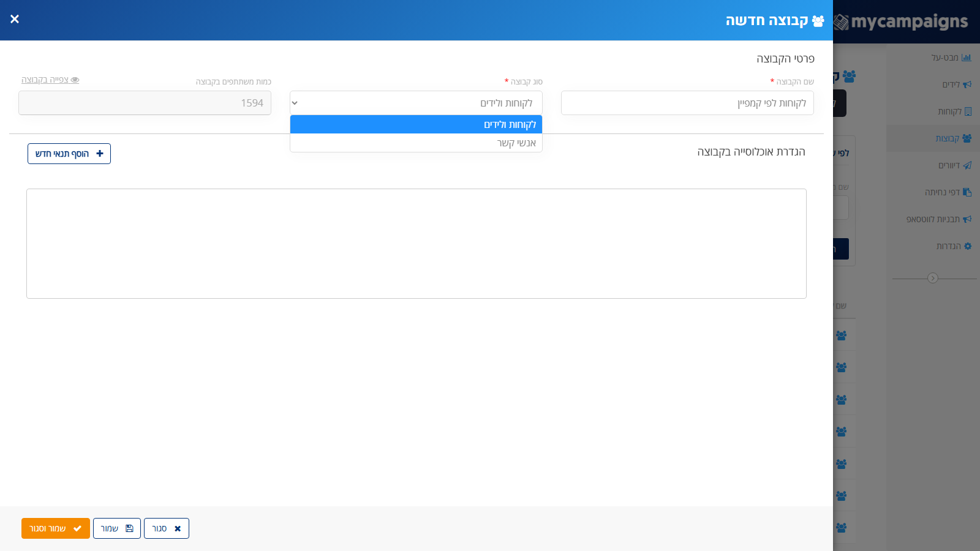This screenshot has width=980, height=551.
Task: Click the users icon beside 'קבוצות'
Action: click(967, 138)
